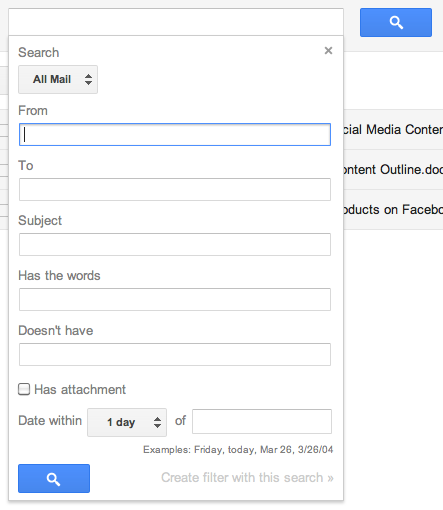
Task: Select the Subject text field
Action: [175, 244]
